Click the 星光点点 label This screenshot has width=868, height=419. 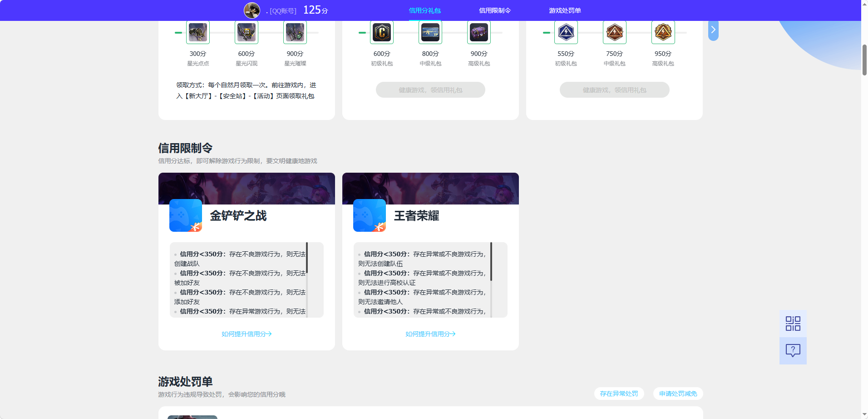click(x=198, y=64)
